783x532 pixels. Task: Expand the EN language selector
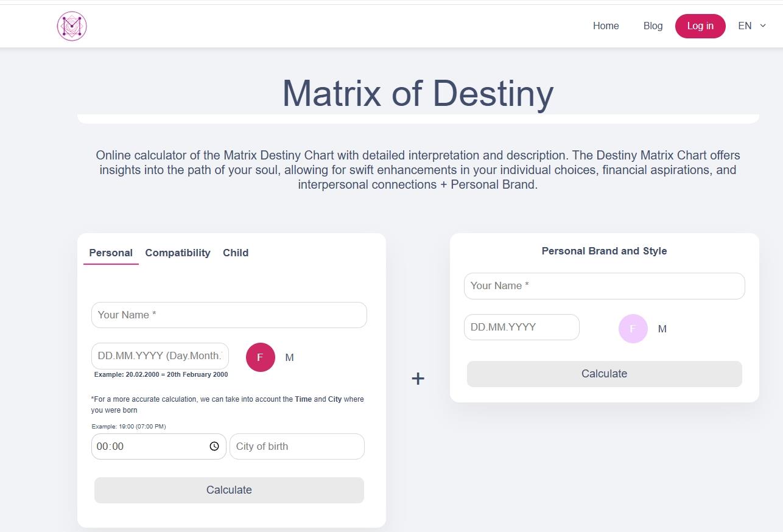(x=752, y=26)
